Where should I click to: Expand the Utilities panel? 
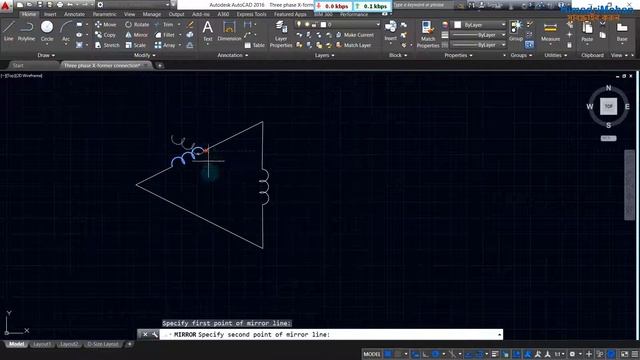pyautogui.click(x=556, y=56)
